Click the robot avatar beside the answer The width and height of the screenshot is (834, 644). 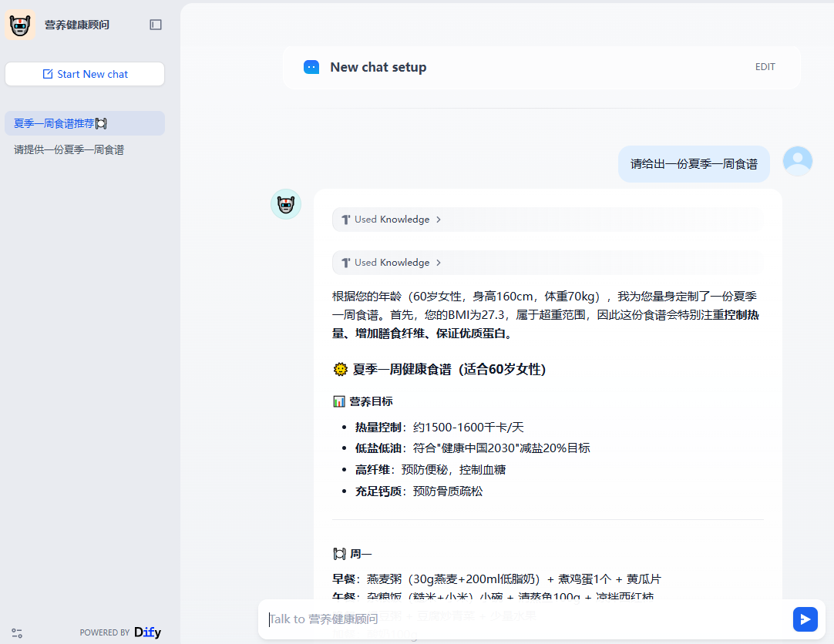pyautogui.click(x=286, y=204)
